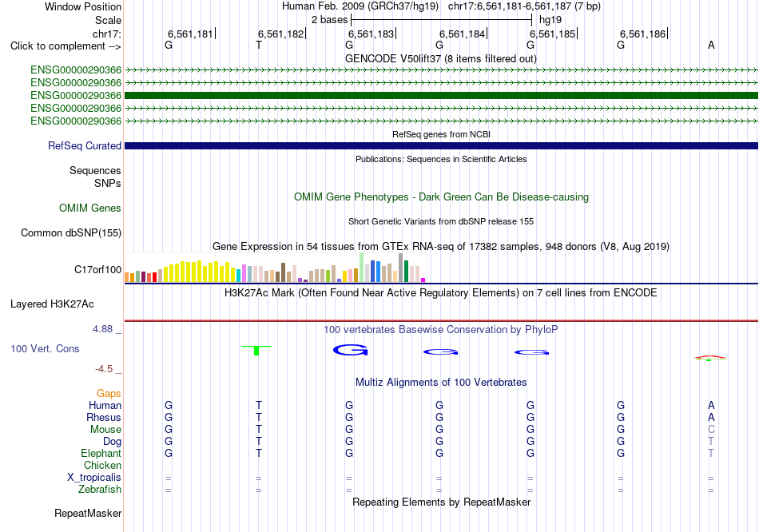Viewport: 759px width, 532px height.
Task: Click base A in the complement base row
Action: pos(711,46)
